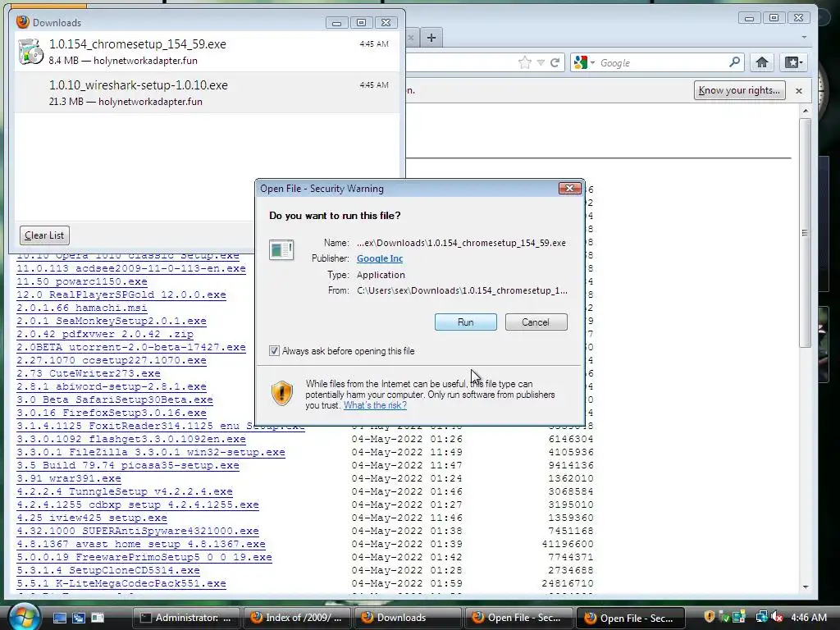This screenshot has height=630, width=840.
Task: Open 2.0BETA utorrent beta exe link
Action: point(131,347)
